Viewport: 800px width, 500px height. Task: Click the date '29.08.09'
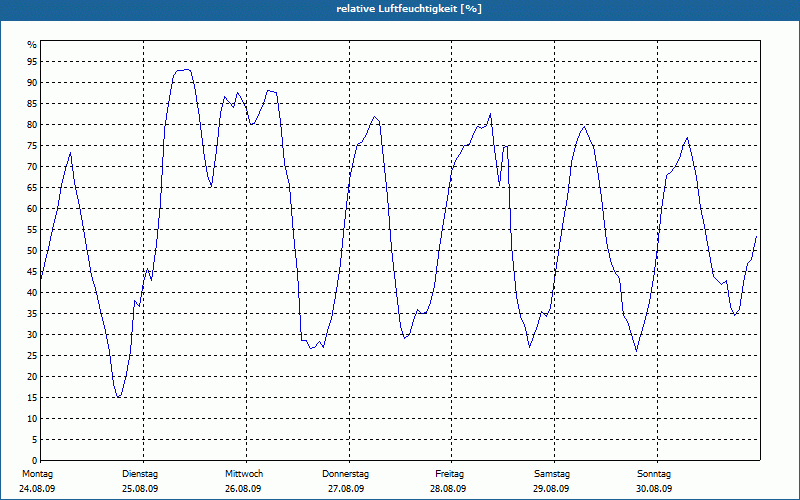pos(551,489)
